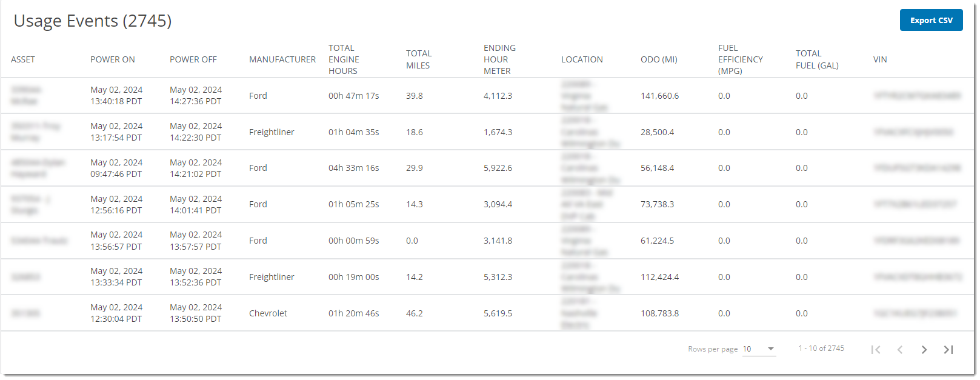Open Rows per page dropdown
This screenshot has height=380, width=980.
(x=759, y=349)
